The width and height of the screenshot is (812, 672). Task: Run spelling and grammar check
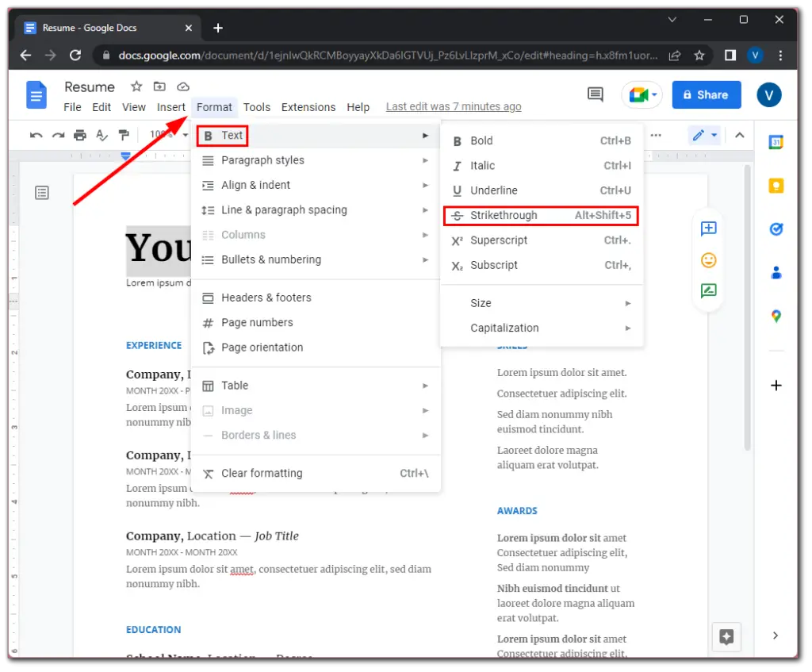pyautogui.click(x=102, y=136)
